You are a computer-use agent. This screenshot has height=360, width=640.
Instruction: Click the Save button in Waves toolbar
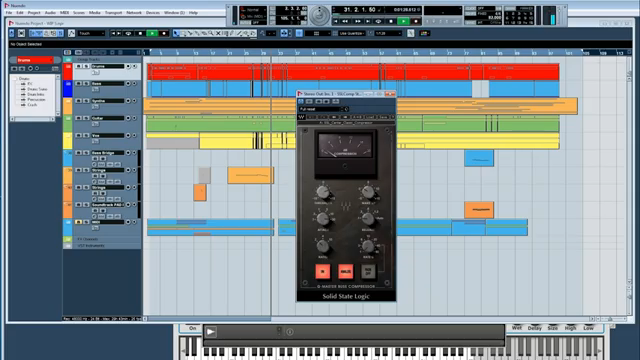pos(384,117)
